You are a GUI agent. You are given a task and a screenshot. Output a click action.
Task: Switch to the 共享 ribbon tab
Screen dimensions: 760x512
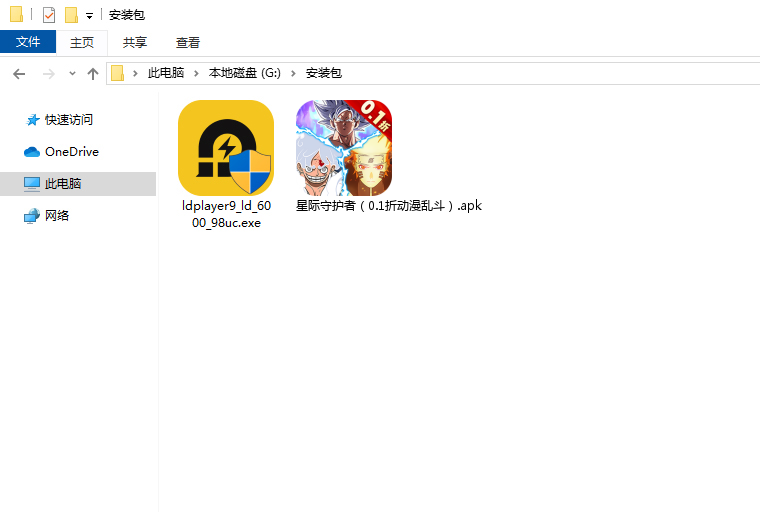click(x=135, y=42)
